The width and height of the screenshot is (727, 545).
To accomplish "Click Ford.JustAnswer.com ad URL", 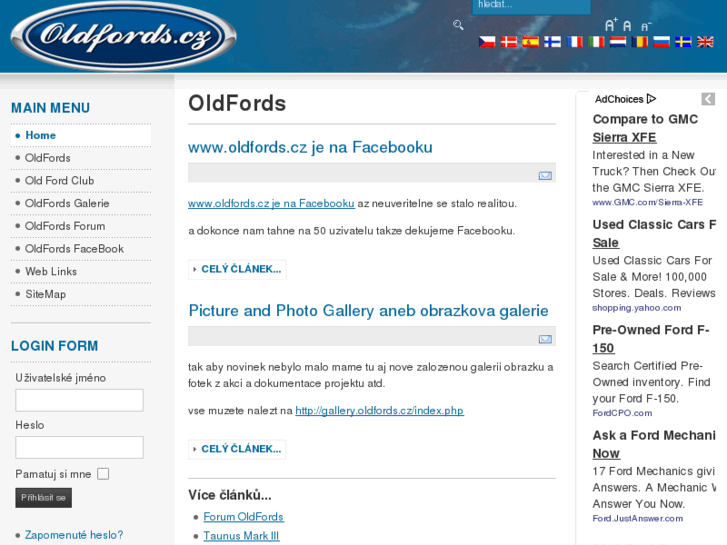I will point(638,519).
